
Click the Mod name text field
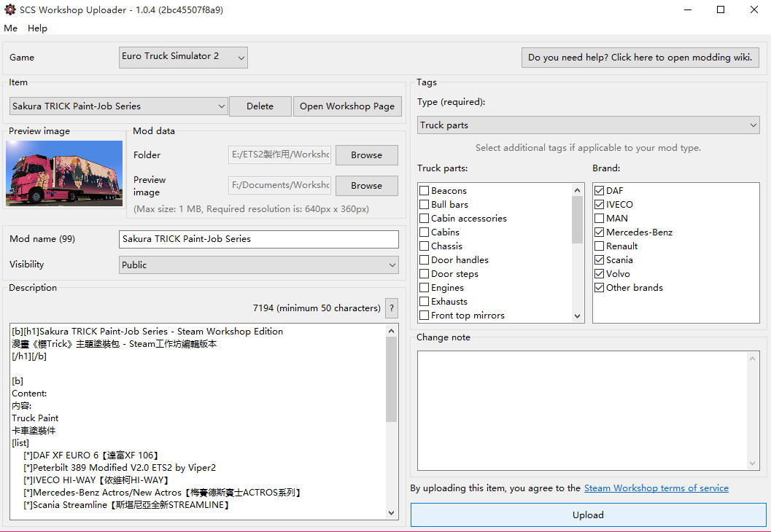coord(259,239)
